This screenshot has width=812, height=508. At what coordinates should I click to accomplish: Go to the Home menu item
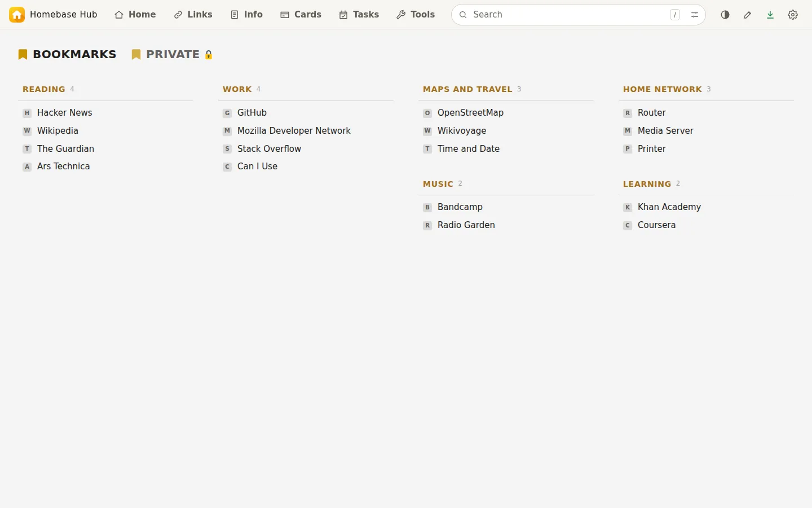coord(135,15)
